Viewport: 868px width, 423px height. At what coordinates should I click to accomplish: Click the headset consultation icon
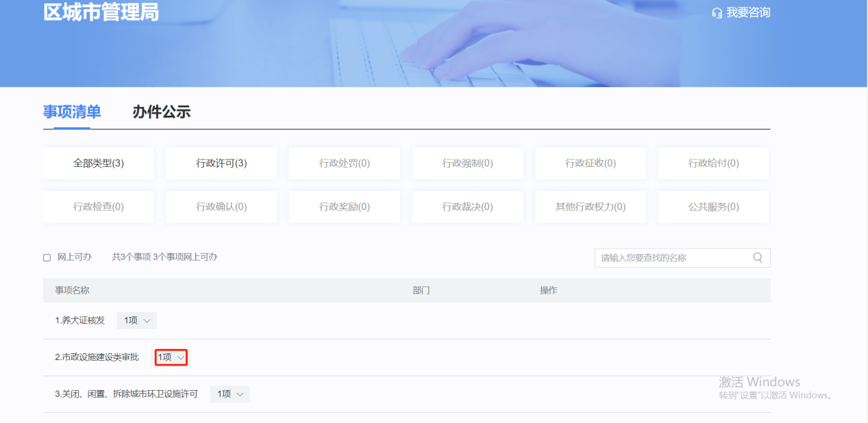(717, 12)
